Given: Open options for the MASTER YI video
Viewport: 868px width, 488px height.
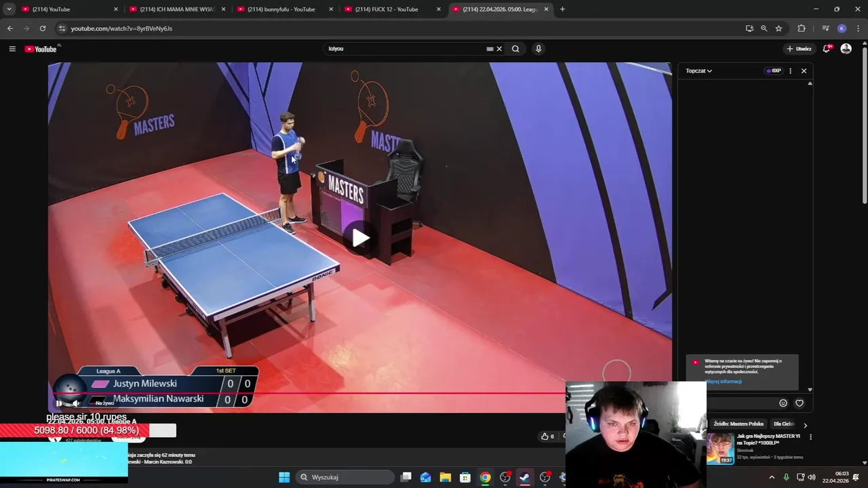Looking at the screenshot, I should tap(810, 437).
